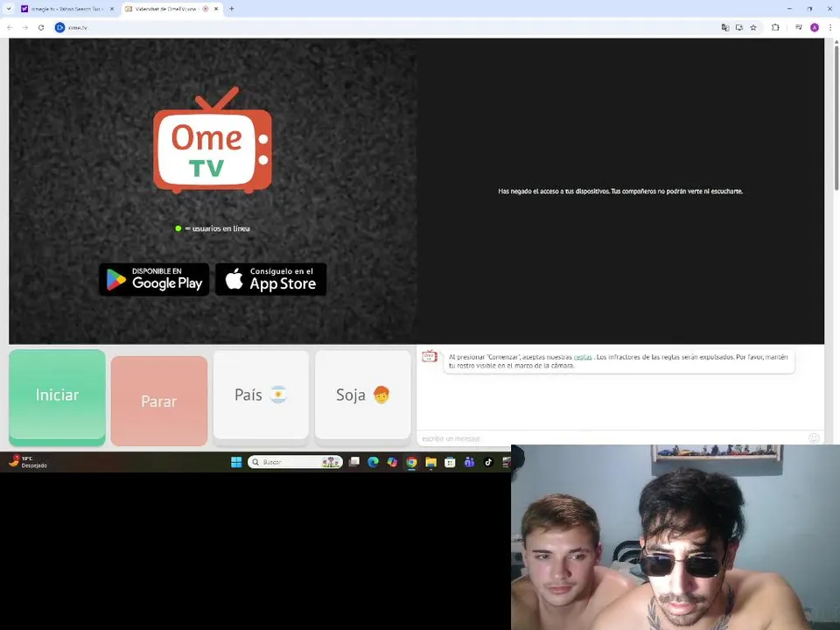Click the taskbar Buscar search box
The image size is (840, 630).
point(295,462)
